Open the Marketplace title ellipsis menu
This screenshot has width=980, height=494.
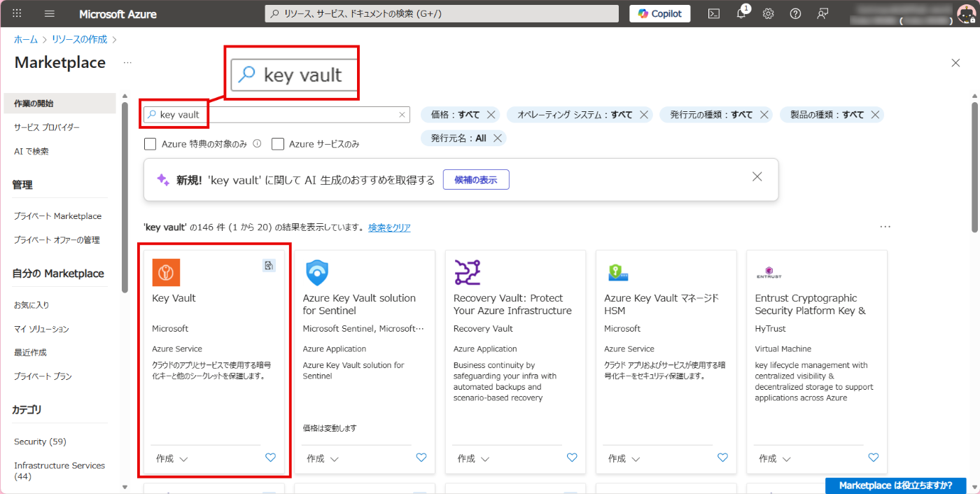(x=127, y=62)
